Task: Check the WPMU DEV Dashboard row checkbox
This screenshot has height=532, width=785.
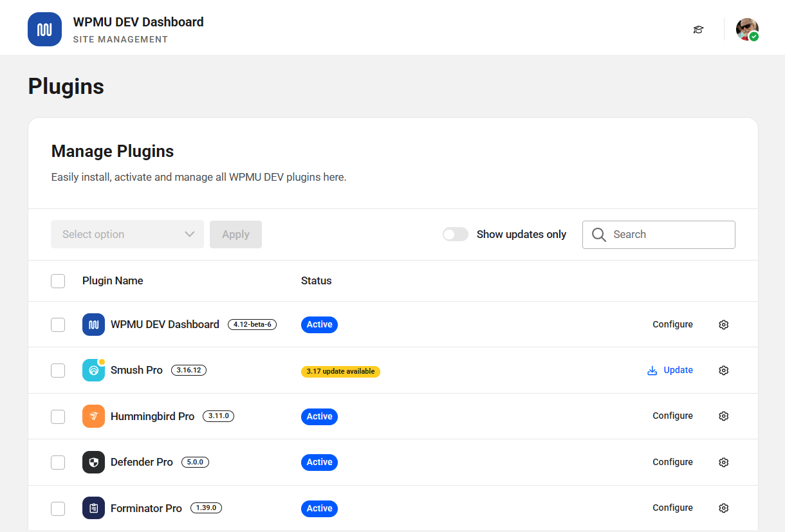Action: pos(58,325)
